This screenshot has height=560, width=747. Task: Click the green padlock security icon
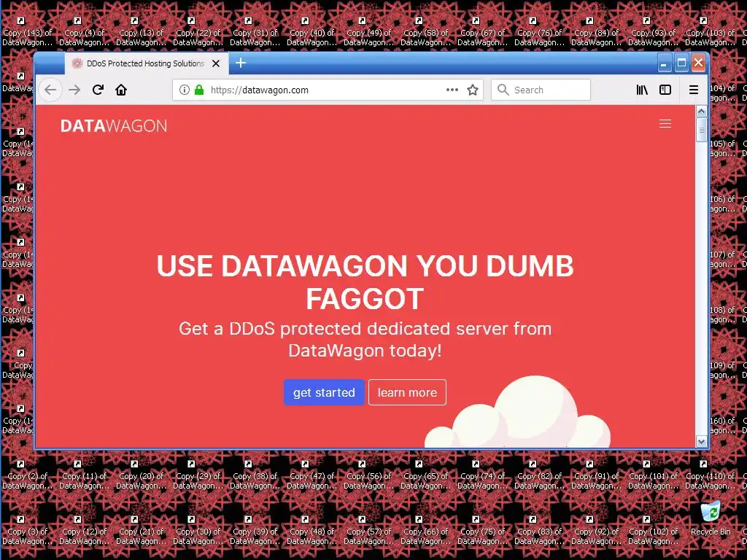coord(199,90)
